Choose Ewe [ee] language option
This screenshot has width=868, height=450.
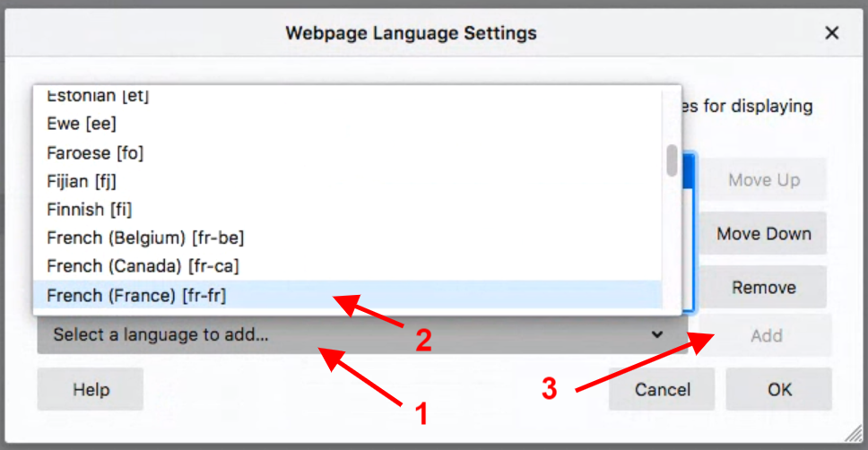point(82,124)
